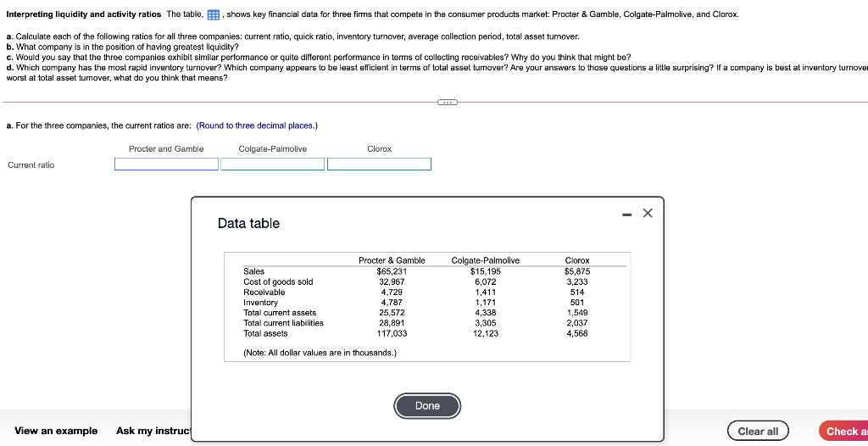Open View an example link
Viewport: 868px width, 446px height.
pyautogui.click(x=56, y=431)
